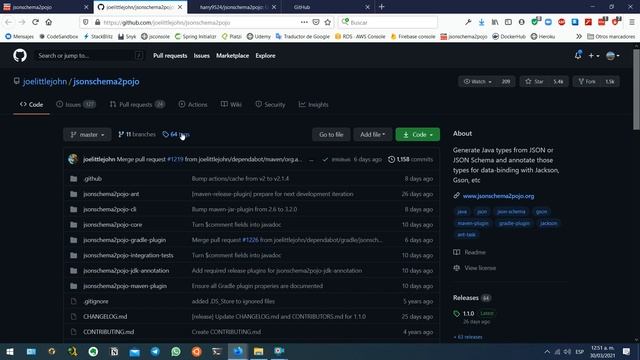The image size is (640, 360).
Task: Open the browser Downloads arrow icon
Action: (482, 22)
